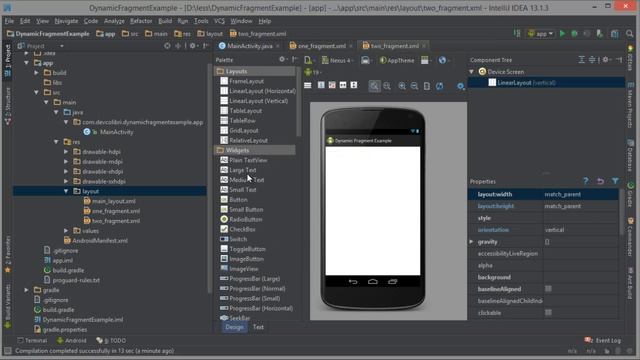Open Project panel gear settings
Screen dimensions: 640x360
(x=192, y=46)
